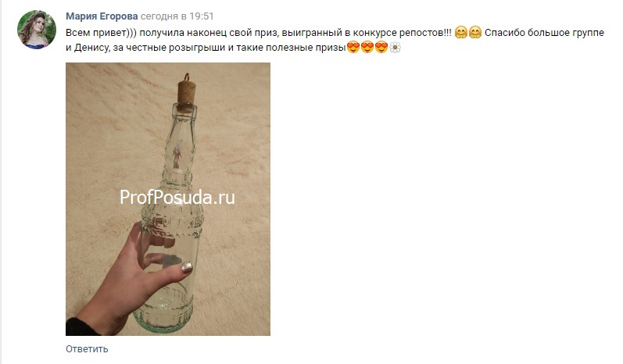Open Мария Егорова's profile avatar
This screenshot has height=364, width=623.
click(x=37, y=30)
